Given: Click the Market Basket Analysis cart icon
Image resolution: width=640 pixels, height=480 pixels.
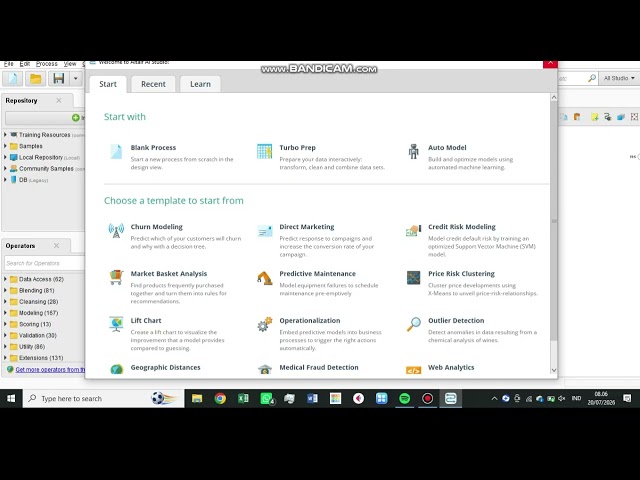Looking at the screenshot, I should pos(116,277).
